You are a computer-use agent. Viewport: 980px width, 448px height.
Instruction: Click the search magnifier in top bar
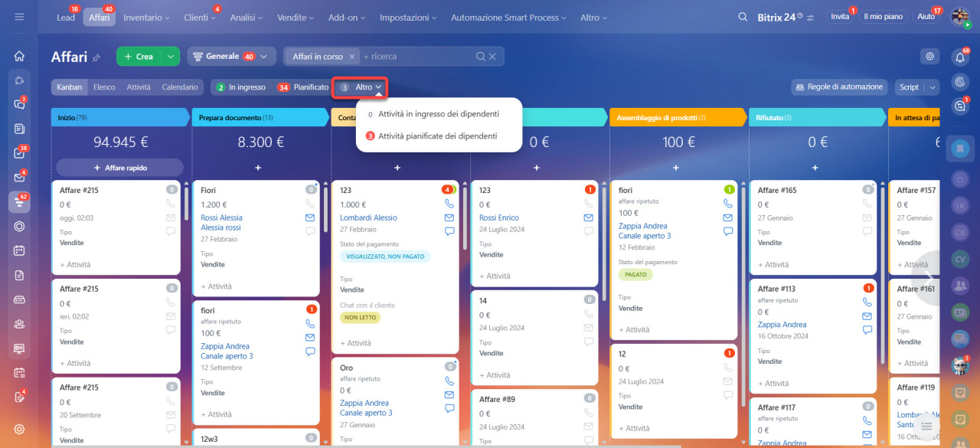tap(743, 17)
